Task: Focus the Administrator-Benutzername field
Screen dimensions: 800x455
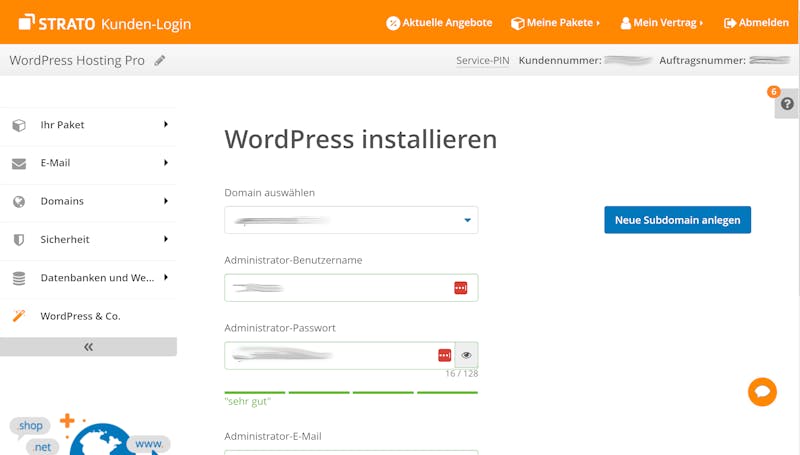Action: point(351,288)
